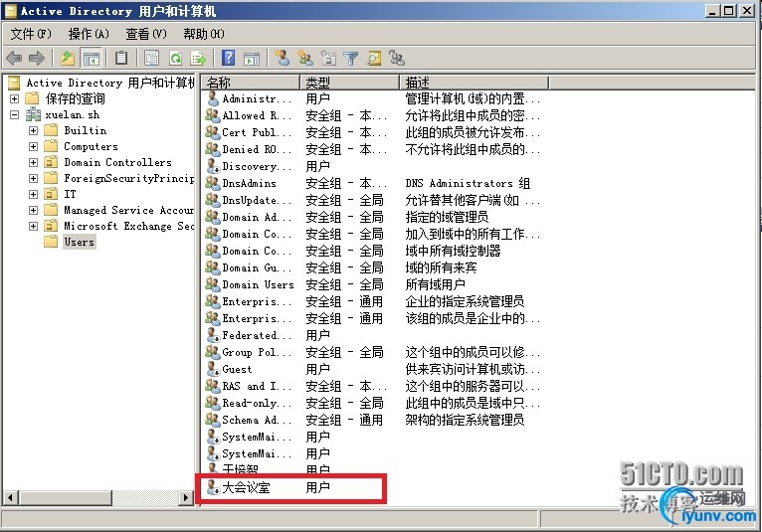Screen dimensions: 762x532
Task: Click the up one level folder icon
Action: click(x=68, y=59)
